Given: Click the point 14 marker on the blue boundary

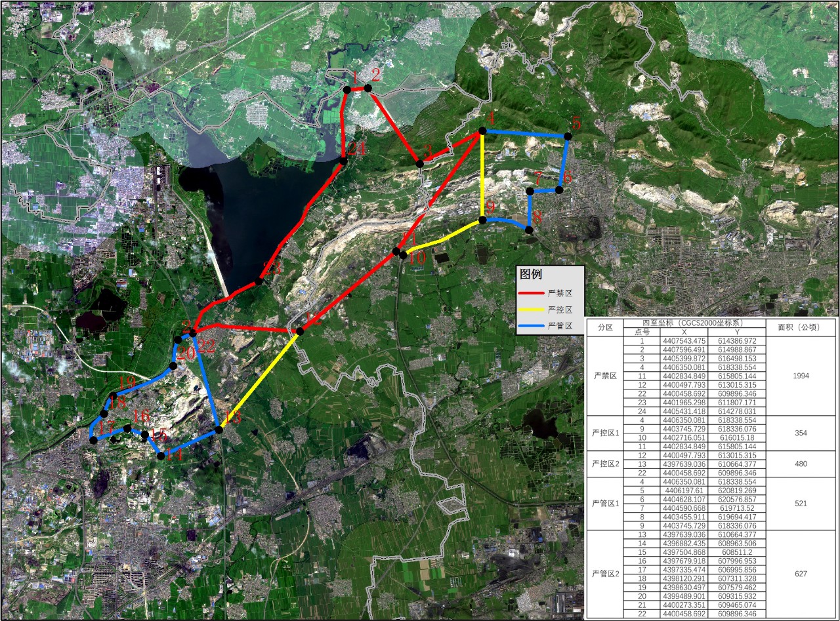Looking at the screenshot, I should (x=161, y=456).
